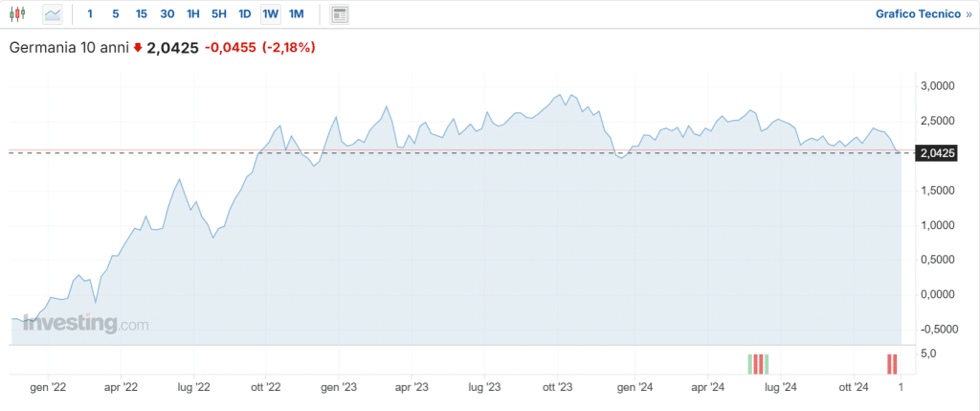Image resolution: width=980 pixels, height=411 pixels.
Task: Click the Germania 10 anni title
Action: 69,47
